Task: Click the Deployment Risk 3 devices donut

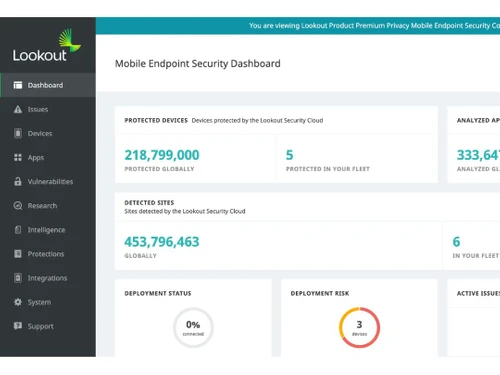Action: click(x=359, y=328)
